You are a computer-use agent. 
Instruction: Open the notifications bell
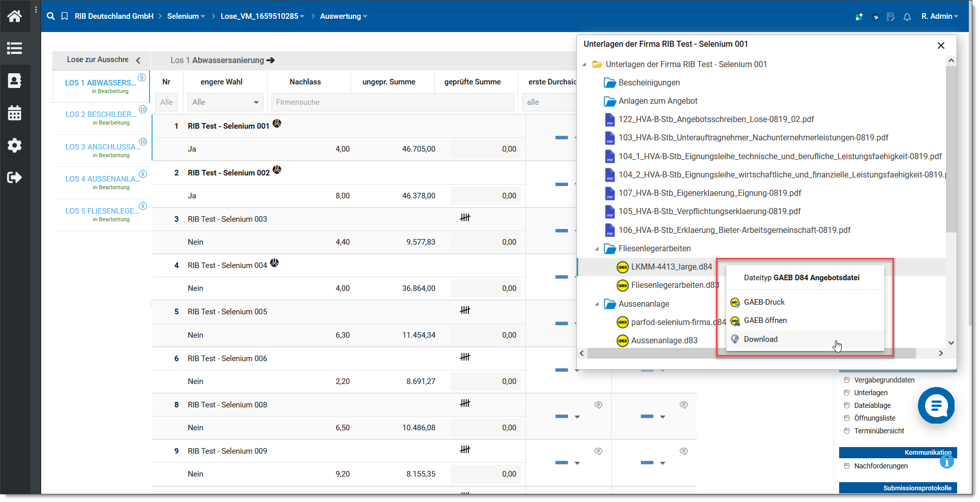coord(907,17)
